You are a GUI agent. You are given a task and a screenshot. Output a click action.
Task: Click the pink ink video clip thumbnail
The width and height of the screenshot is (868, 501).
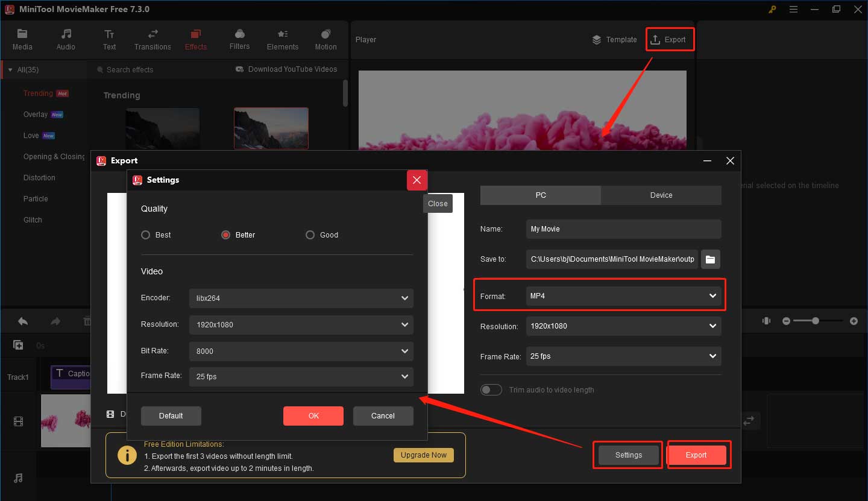coord(66,421)
